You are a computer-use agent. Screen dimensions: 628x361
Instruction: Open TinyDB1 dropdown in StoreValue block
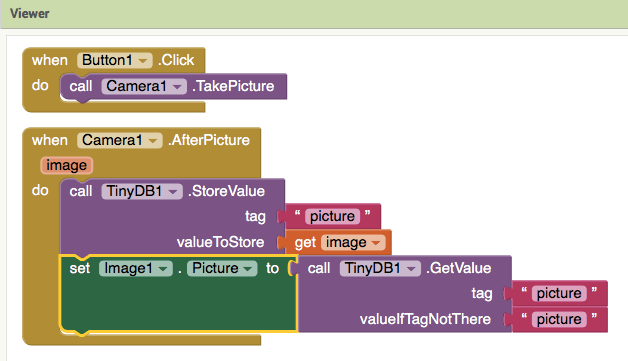coord(142,192)
